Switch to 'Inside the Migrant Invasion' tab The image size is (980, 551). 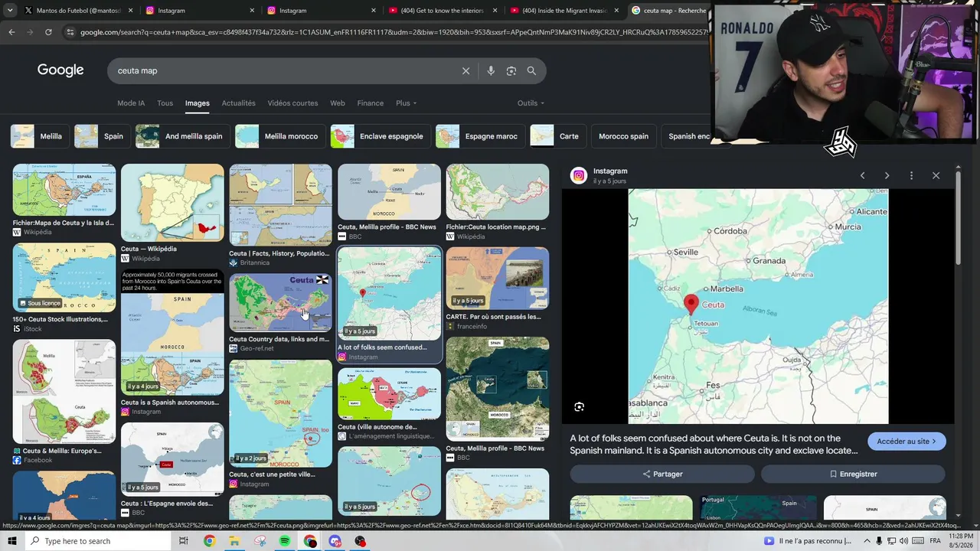pyautogui.click(x=565, y=11)
